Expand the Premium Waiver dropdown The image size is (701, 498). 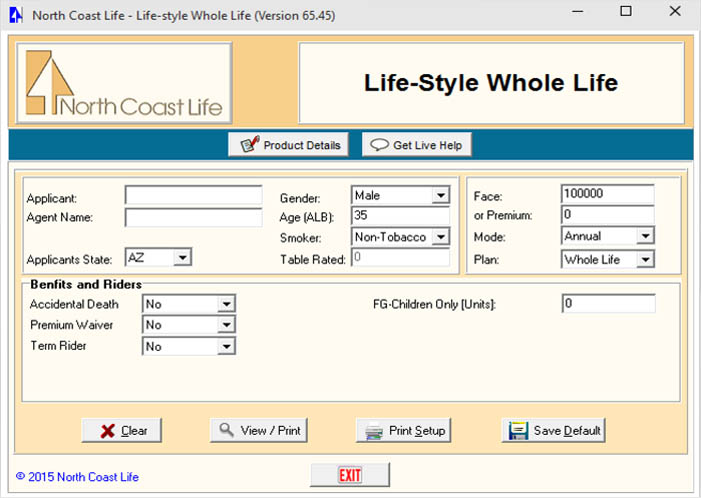click(x=227, y=325)
